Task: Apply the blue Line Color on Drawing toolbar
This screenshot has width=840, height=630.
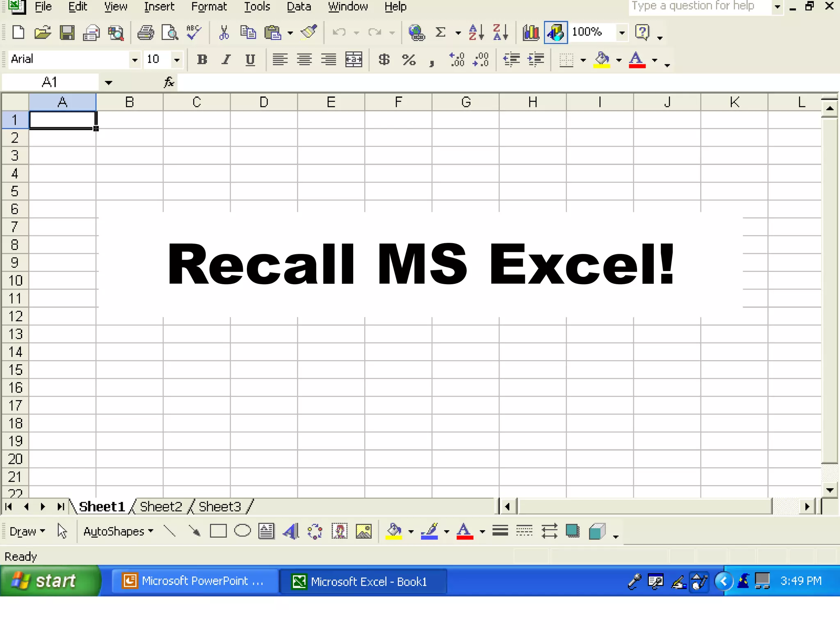Action: pos(429,532)
